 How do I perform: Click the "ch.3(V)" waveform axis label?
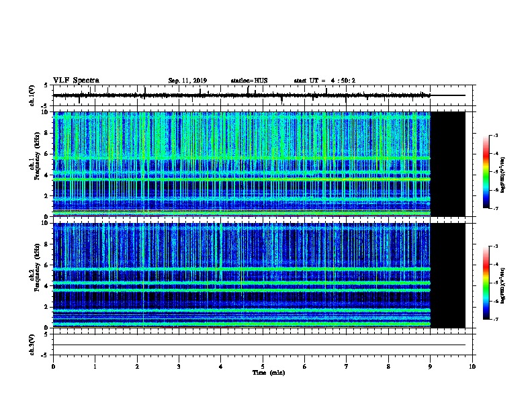click(32, 345)
